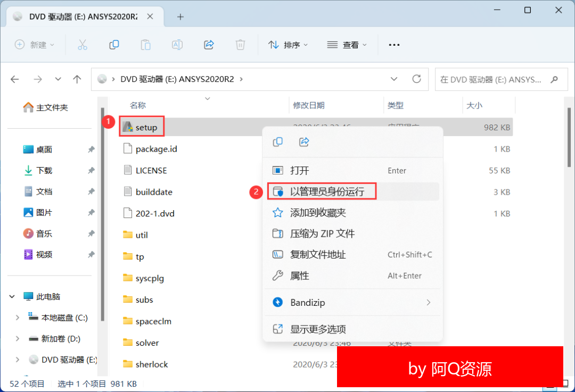Sort by the 类型 column header

(396, 105)
